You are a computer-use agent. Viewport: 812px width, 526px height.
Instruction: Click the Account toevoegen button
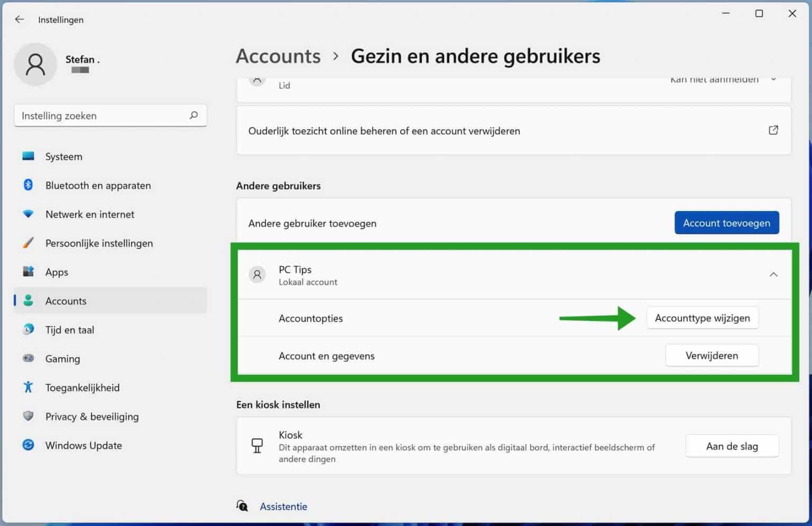[726, 223]
